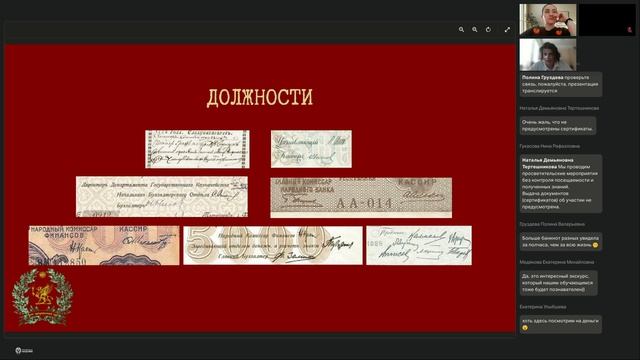Click muted microphone icon on black video tile
640x360 pixels.
pyautogui.click(x=630, y=30)
